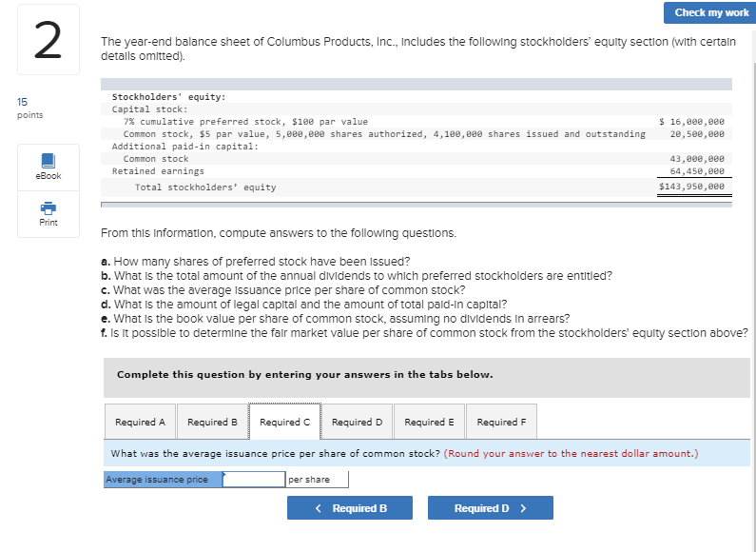
Task: Click question d about legal capital
Action: [304, 305]
